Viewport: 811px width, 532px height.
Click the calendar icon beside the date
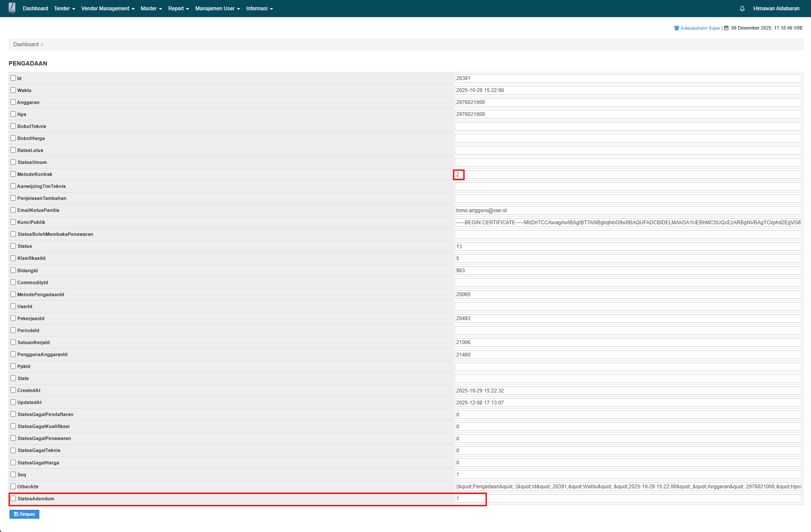click(x=726, y=28)
